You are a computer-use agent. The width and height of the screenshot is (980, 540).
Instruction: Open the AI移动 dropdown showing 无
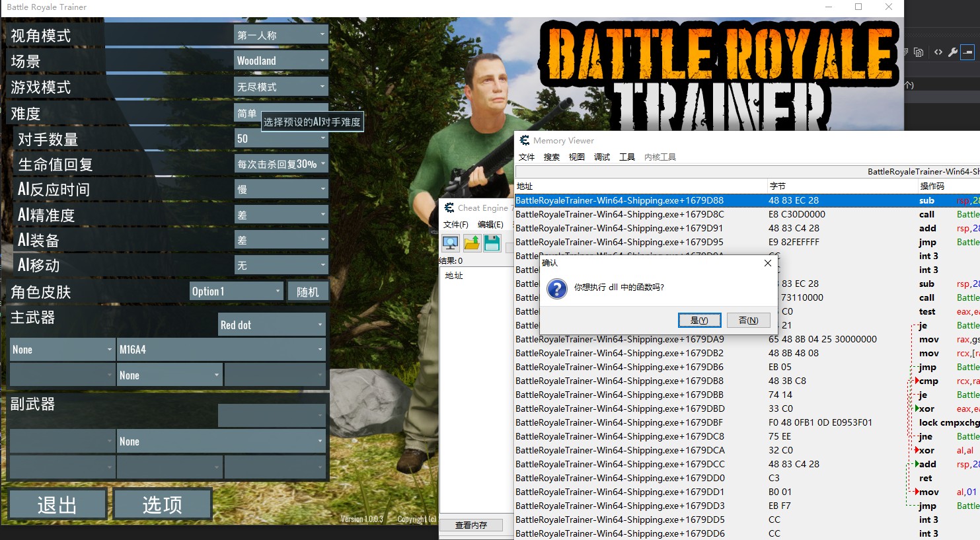(x=282, y=265)
